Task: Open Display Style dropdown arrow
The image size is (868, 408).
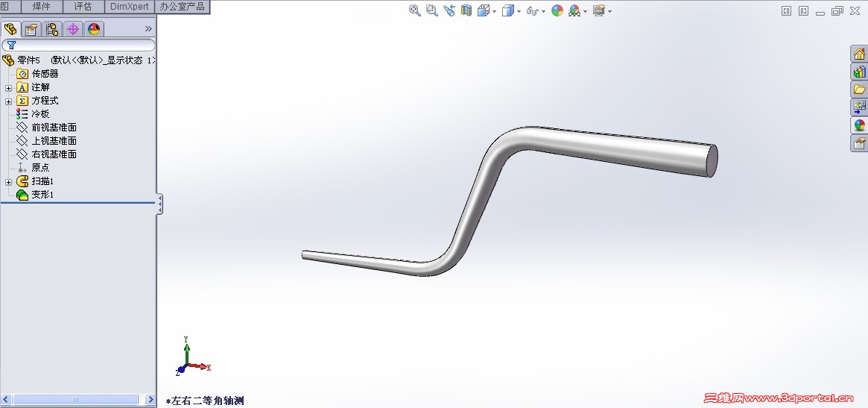Action: coord(519,11)
